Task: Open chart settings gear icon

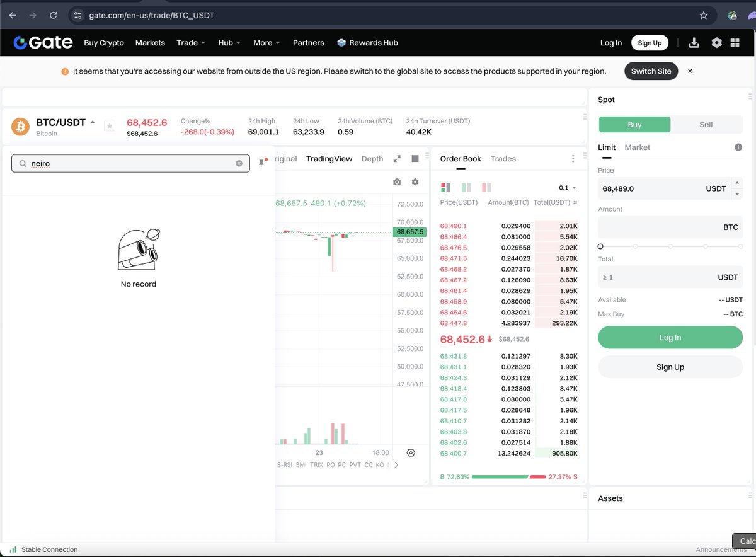Action: tap(415, 182)
